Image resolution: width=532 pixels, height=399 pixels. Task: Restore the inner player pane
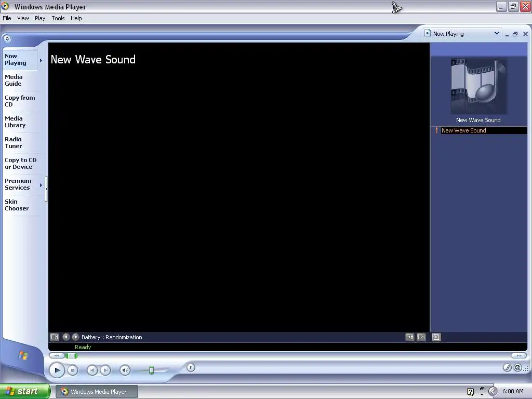515,34
